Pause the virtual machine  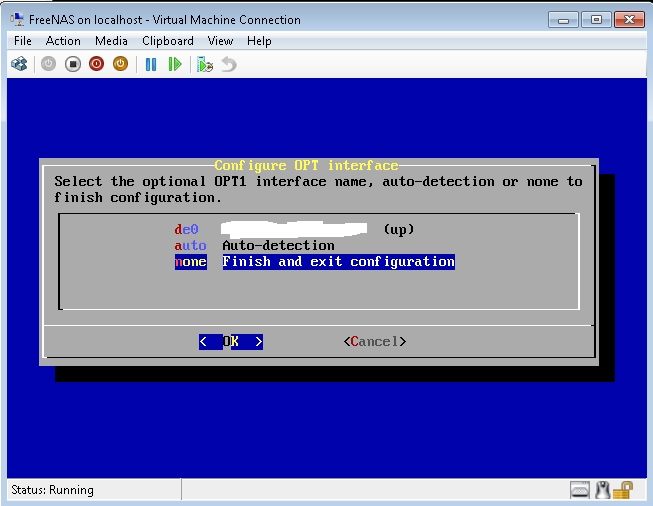(x=151, y=64)
